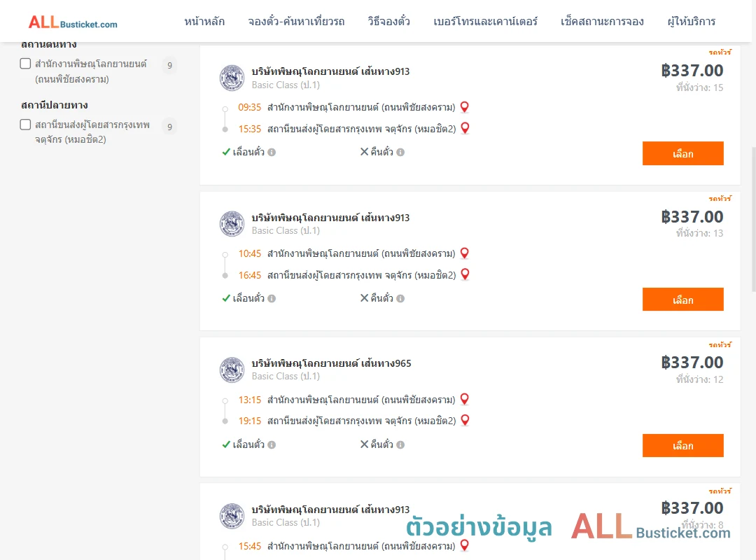Screen dimensions: 756x560
Task: Open the หน้าหลัก menu item
Action: click(x=204, y=22)
